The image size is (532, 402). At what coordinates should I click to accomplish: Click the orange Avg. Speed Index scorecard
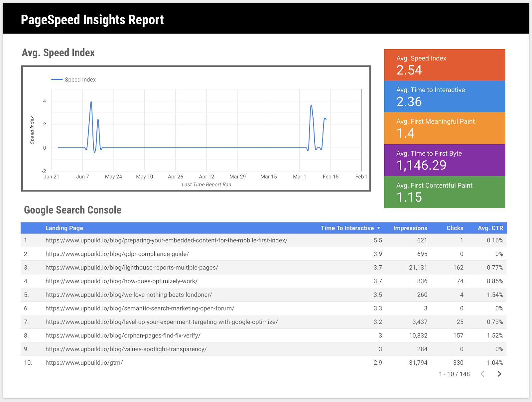(445, 65)
